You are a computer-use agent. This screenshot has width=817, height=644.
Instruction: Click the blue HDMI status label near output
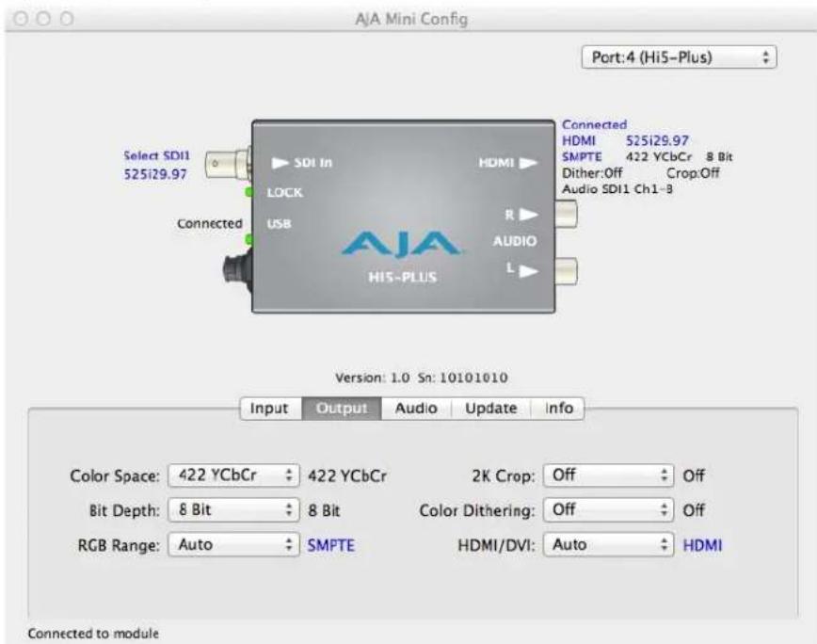578,140
